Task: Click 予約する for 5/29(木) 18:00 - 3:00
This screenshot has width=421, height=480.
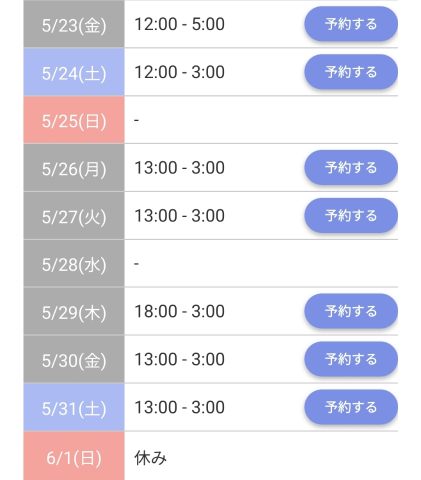Action: pyautogui.click(x=351, y=311)
